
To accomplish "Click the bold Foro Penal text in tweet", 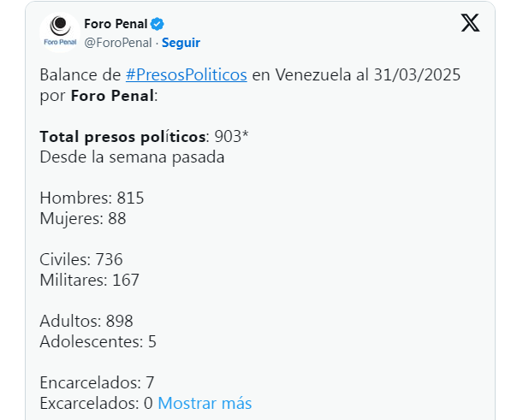I will [112, 96].
